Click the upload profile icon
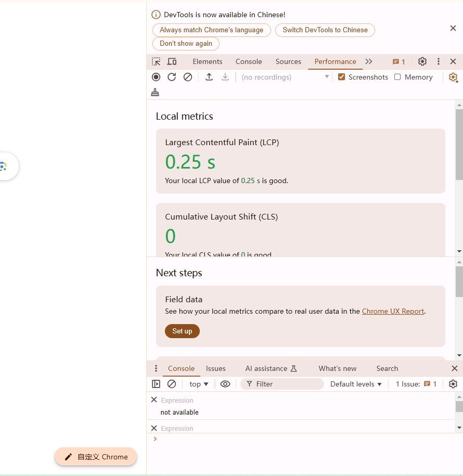463x476 pixels. point(209,77)
